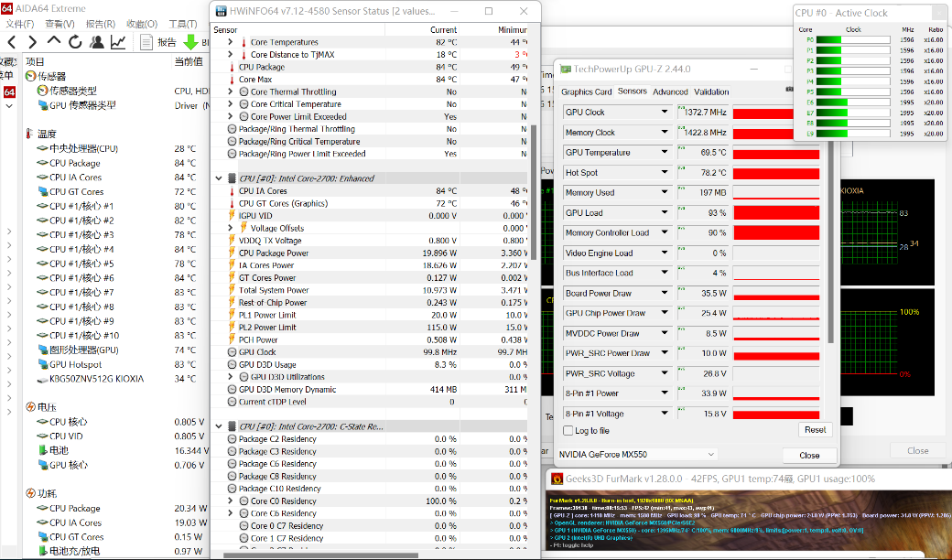Open the GPU Clock sensor dropdown

click(665, 113)
